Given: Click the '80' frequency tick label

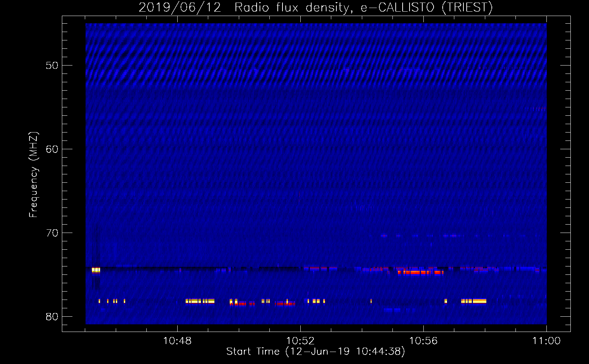Looking at the screenshot, I should point(52,317).
